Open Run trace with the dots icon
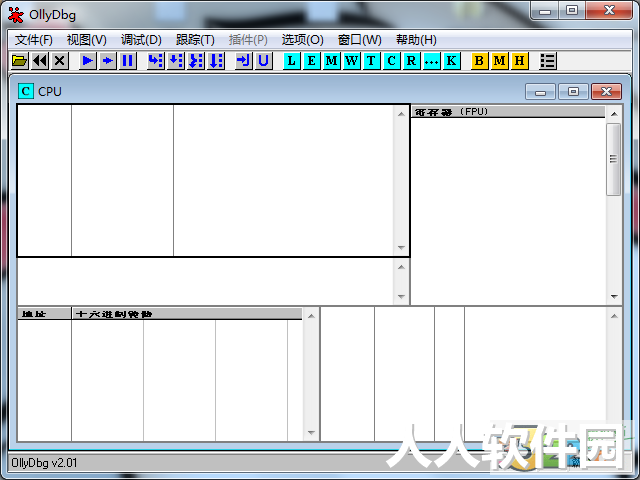This screenshot has width=640, height=480. click(x=431, y=61)
